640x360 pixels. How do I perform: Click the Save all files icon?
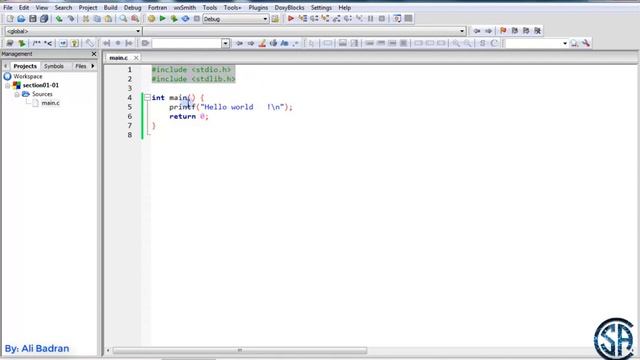(44, 19)
